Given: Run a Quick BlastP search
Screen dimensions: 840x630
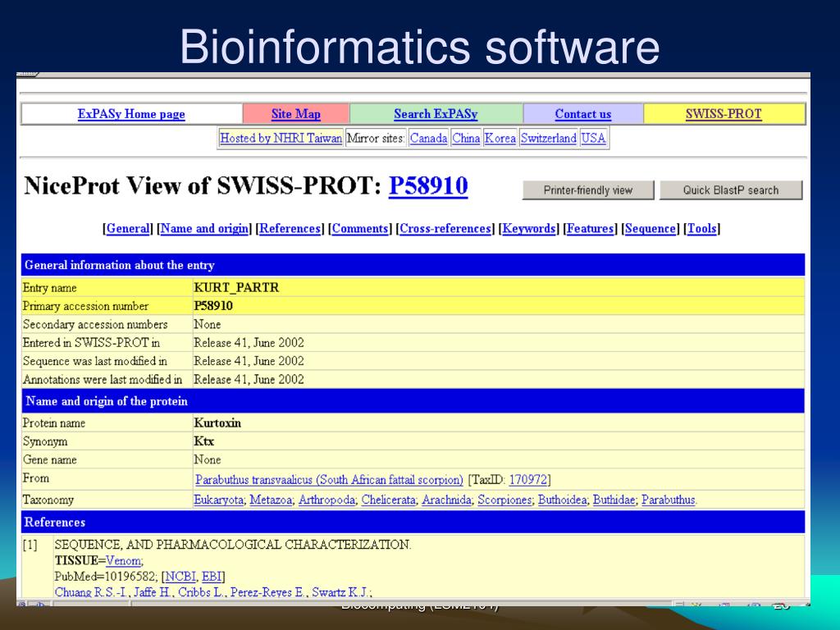Looking at the screenshot, I should [x=731, y=190].
